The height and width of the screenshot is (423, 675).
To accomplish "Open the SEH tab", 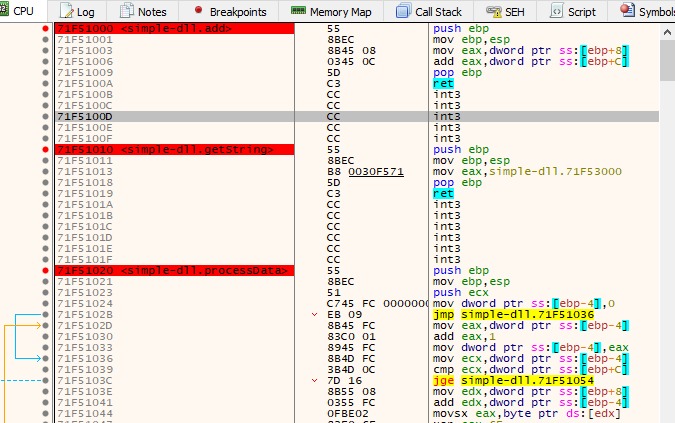I will click(x=505, y=11).
